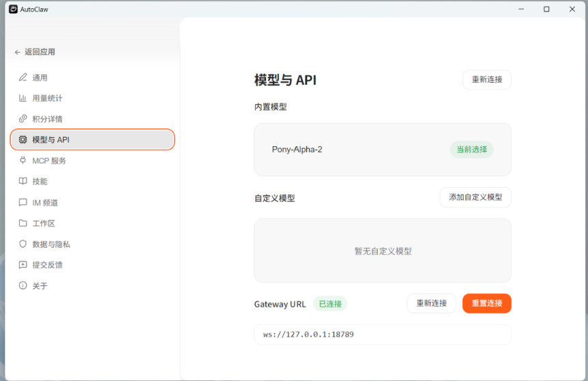Open the 用量统计 menu item
The height and width of the screenshot is (381, 588).
click(48, 98)
